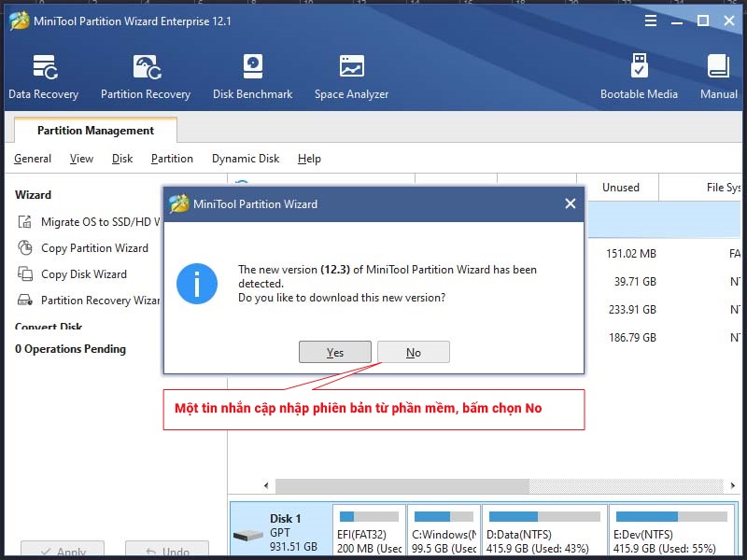Click the Migrate OS to SSD/HD wizard icon
The height and width of the screenshot is (560, 747).
click(25, 222)
